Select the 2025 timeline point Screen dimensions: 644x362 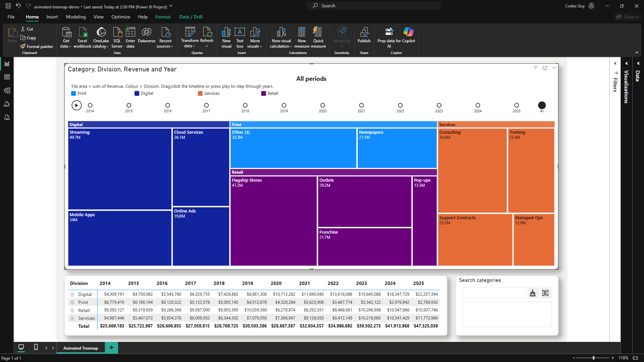coord(517,105)
